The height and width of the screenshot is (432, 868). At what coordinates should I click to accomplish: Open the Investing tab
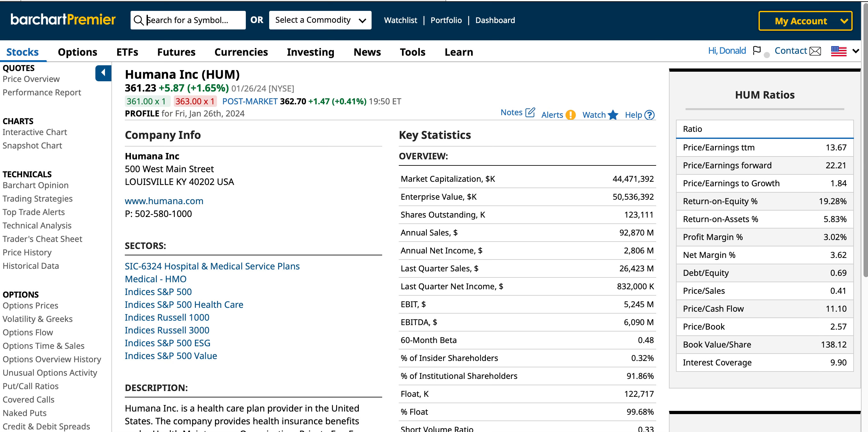click(x=311, y=52)
